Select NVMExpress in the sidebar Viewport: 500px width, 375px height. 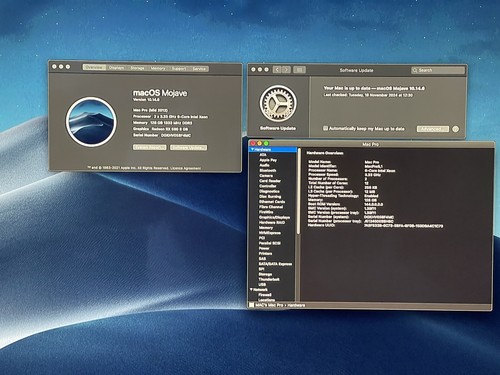pos(270,233)
